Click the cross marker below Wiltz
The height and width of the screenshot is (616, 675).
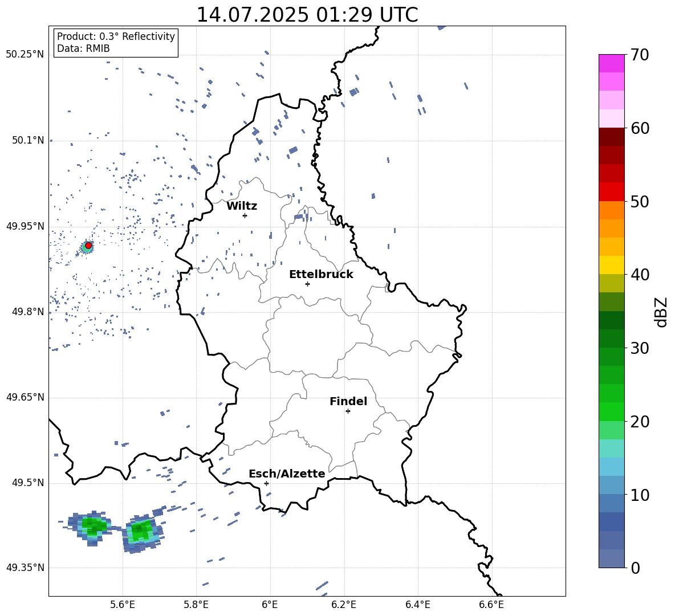coord(245,215)
